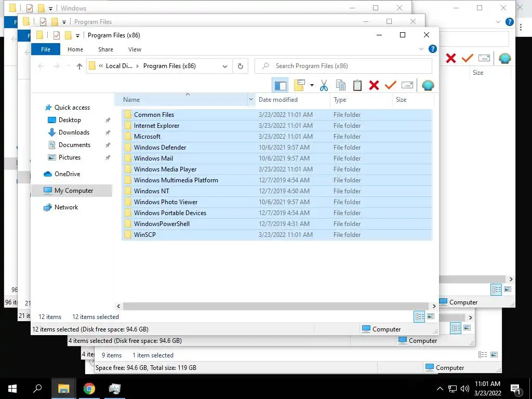This screenshot has height=399, width=532.
Task: Click into Search Program Files (x86) box
Action: tap(343, 66)
